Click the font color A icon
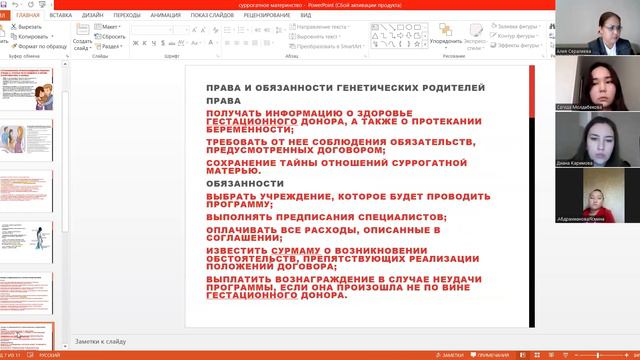The width and height of the screenshot is (640, 360). 211,42
